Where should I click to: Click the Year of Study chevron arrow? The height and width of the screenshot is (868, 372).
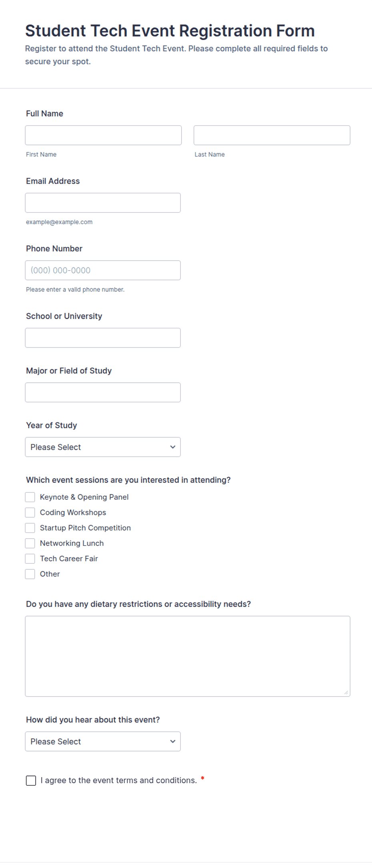173,447
